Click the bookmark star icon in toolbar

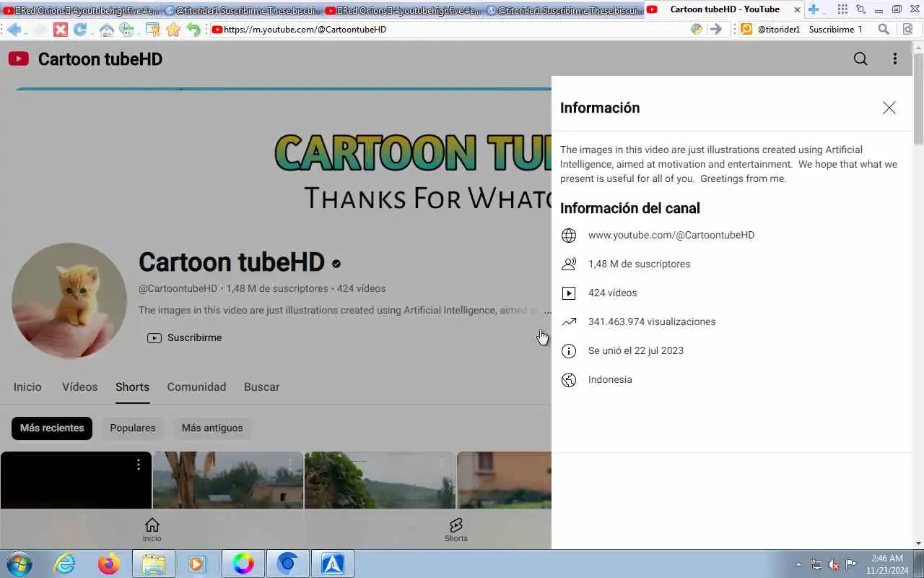point(173,30)
